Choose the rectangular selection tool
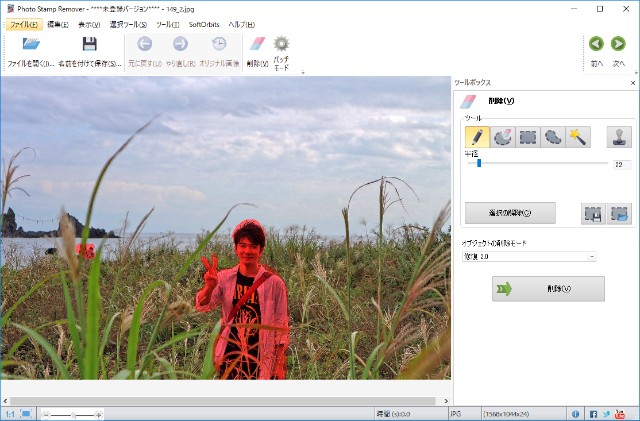 pyautogui.click(x=528, y=137)
